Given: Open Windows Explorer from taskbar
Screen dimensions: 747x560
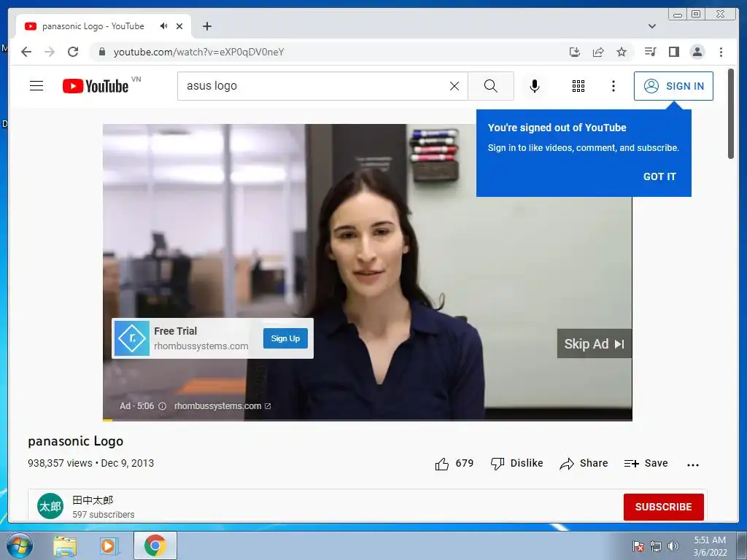Looking at the screenshot, I should [x=65, y=545].
